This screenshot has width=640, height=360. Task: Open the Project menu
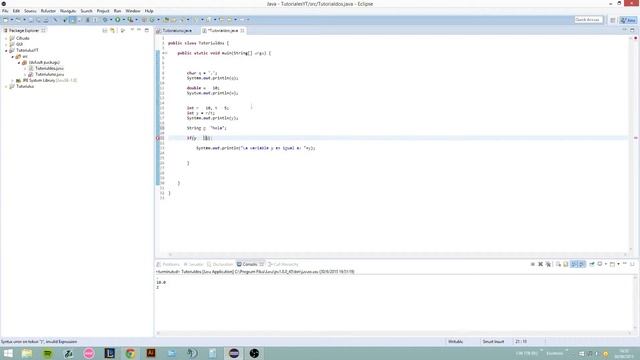(103, 11)
